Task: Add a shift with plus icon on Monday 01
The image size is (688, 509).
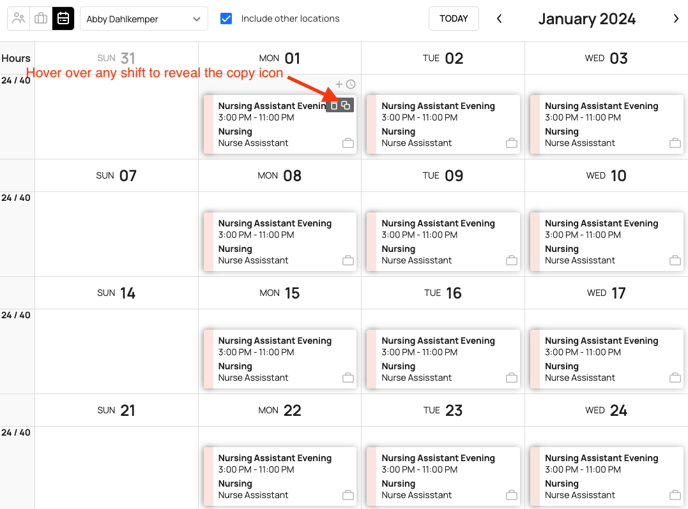Action: click(339, 85)
